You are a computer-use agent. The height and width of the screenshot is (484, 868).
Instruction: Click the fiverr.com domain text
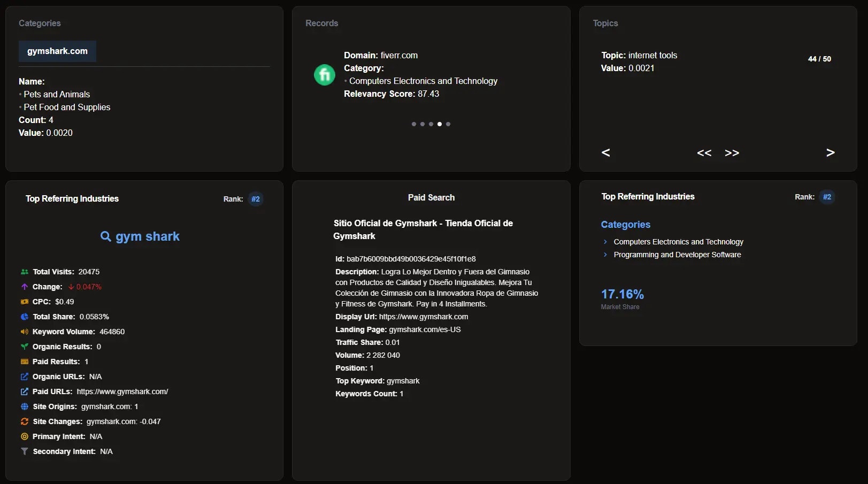click(x=399, y=55)
